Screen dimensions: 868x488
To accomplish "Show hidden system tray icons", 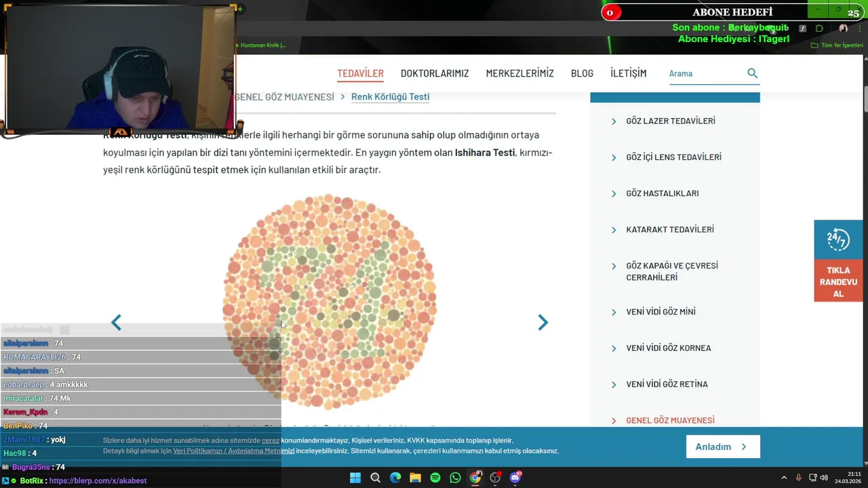I will coord(784,478).
